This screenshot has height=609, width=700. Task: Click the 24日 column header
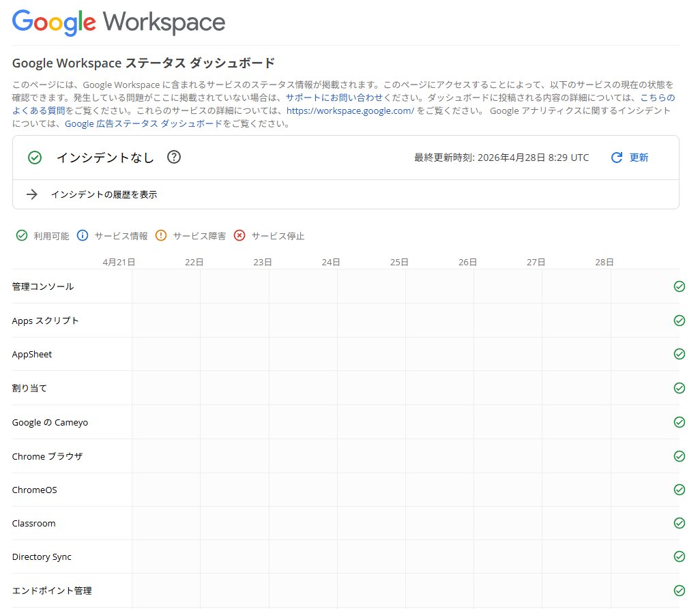[331, 262]
